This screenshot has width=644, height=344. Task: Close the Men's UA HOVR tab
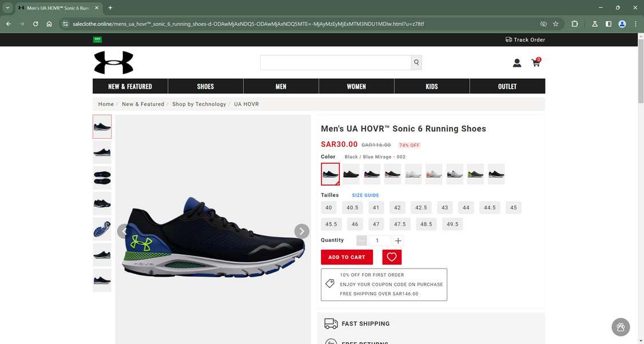point(97,8)
